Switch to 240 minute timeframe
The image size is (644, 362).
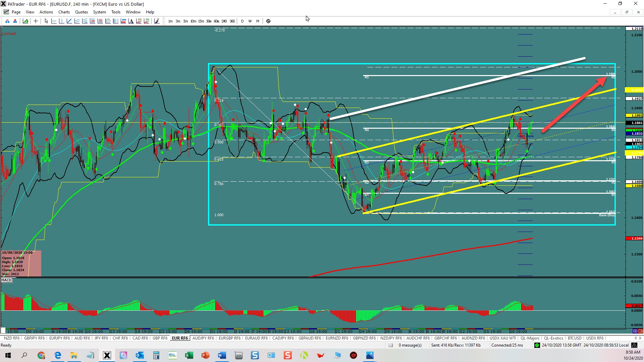[224, 21]
